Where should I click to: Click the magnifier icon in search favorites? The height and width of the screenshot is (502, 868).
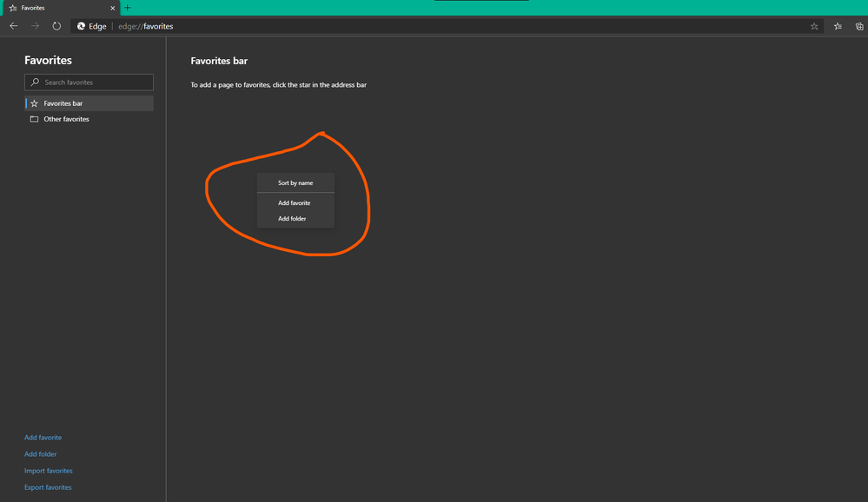tap(33, 82)
